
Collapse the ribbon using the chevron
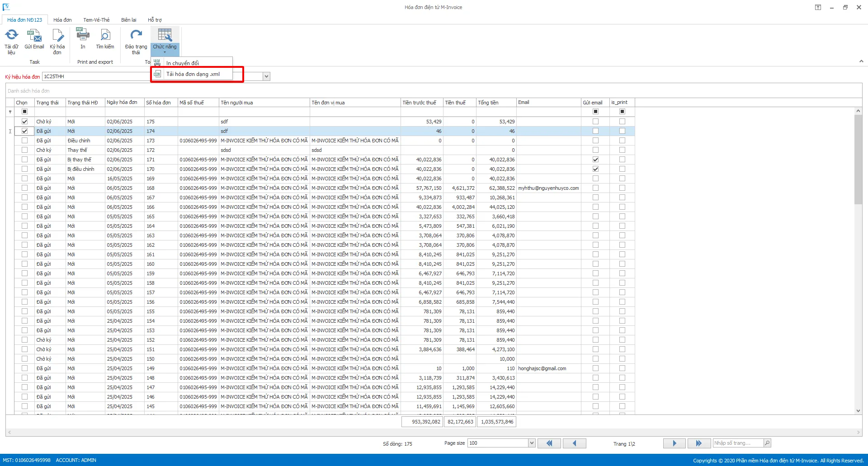coord(861,61)
